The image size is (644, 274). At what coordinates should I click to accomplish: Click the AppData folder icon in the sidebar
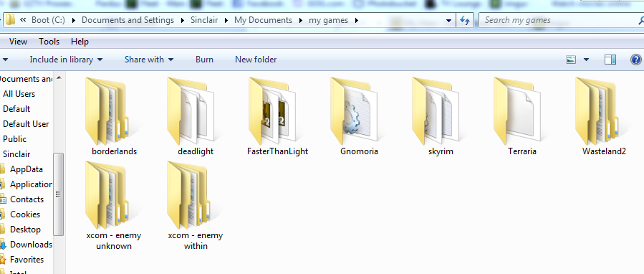(x=2, y=169)
